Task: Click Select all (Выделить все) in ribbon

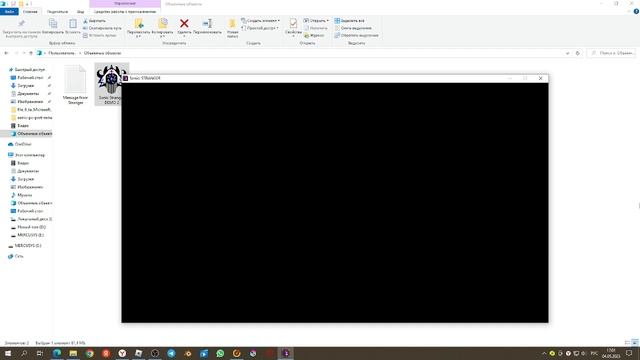Action: click(349, 21)
